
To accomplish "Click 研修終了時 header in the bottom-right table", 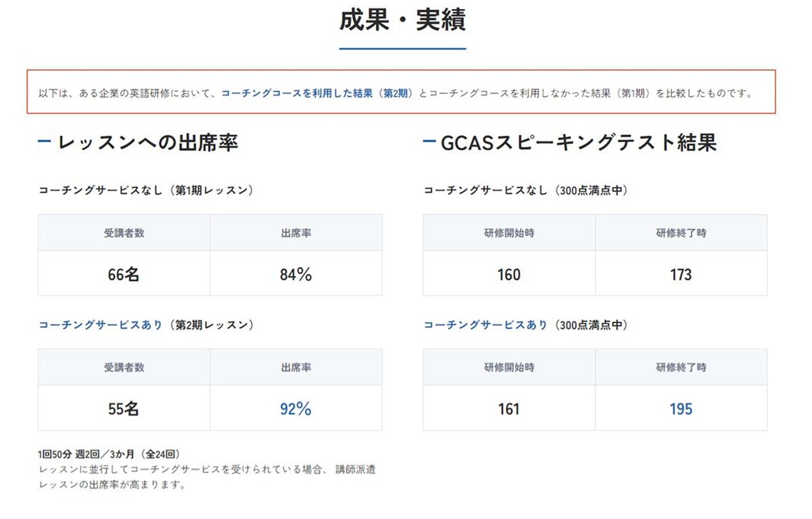I will point(681,367).
